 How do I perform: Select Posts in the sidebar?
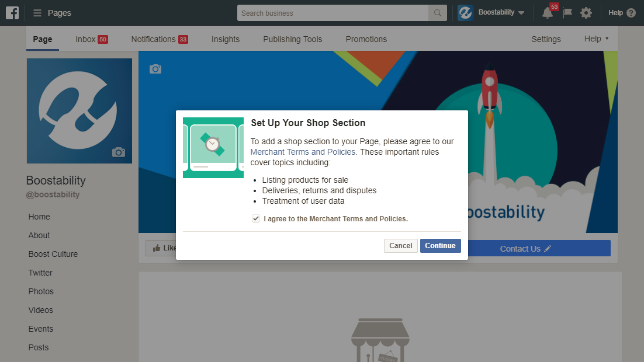click(38, 347)
